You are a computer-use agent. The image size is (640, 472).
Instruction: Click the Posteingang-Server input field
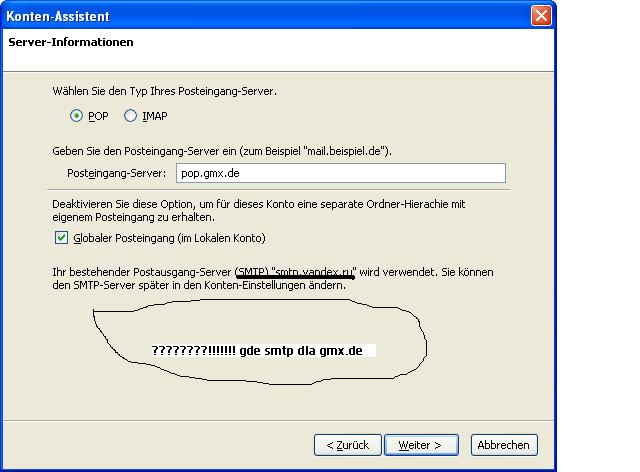click(x=341, y=173)
